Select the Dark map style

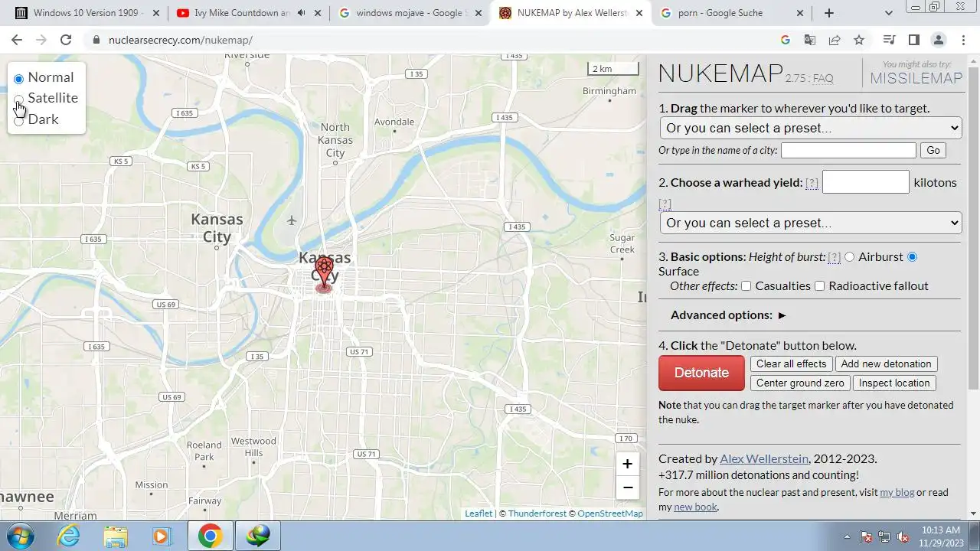tap(18, 120)
